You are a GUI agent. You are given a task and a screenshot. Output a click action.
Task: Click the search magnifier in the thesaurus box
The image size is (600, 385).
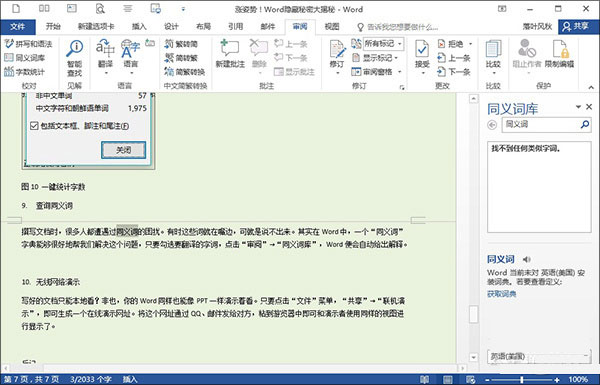coord(585,124)
